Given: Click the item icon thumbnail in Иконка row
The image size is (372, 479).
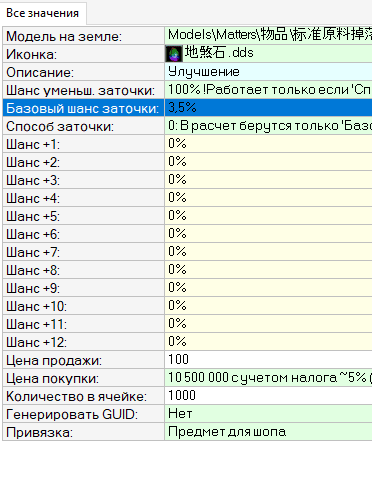Looking at the screenshot, I should click(x=174, y=54).
